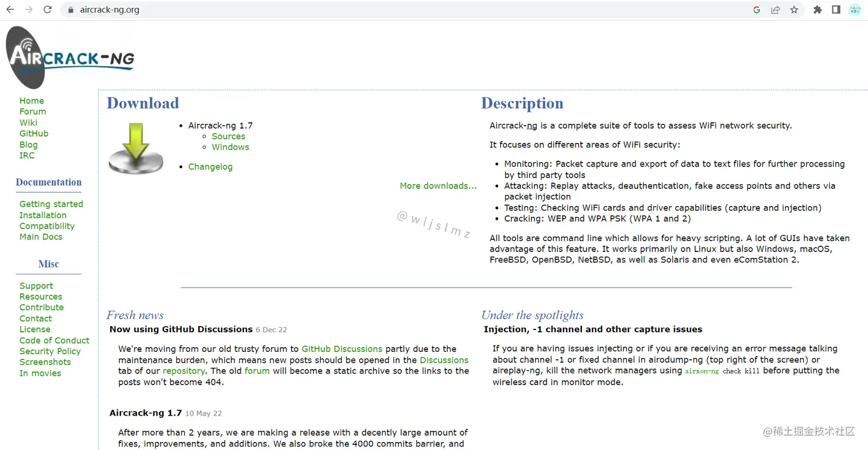Viewport: 868px width, 450px height.
Task: Open Security Policy link
Action: 50,351
